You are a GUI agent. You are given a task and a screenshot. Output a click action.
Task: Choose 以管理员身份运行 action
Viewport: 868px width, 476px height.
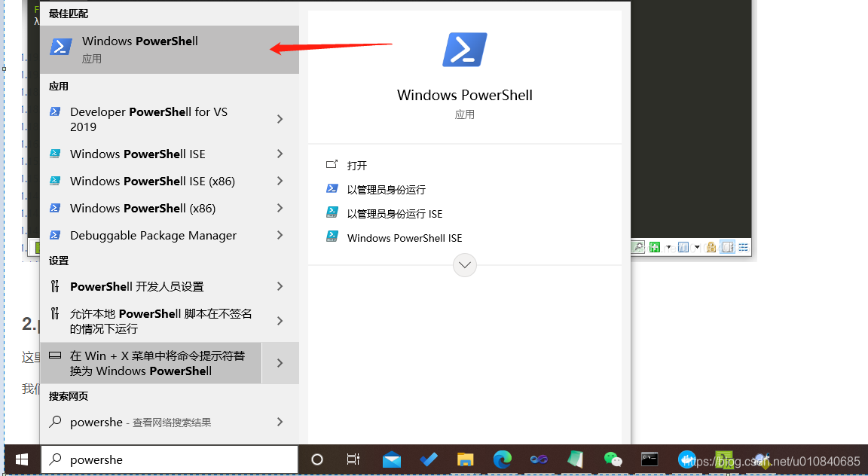point(387,190)
